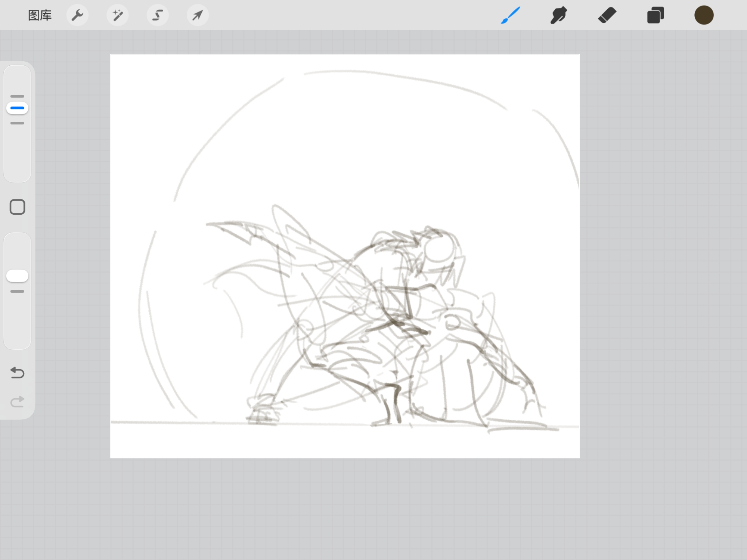Open the brown color swatch picker
The height and width of the screenshot is (560, 747).
pyautogui.click(x=704, y=15)
